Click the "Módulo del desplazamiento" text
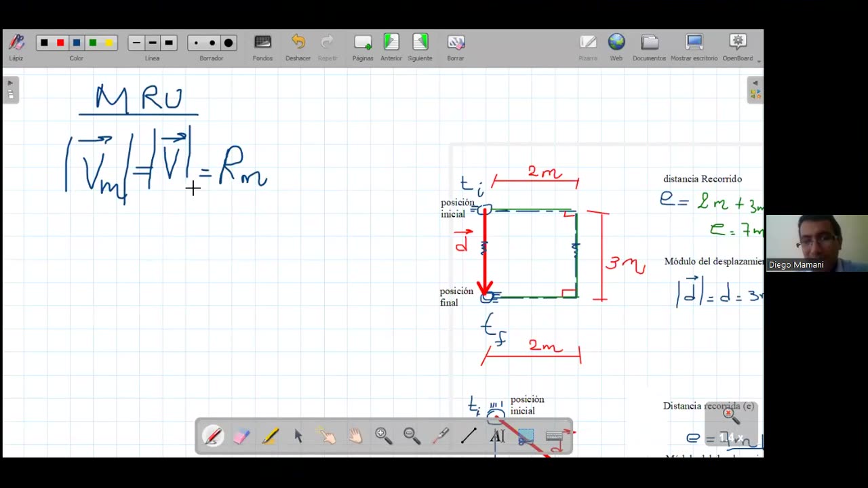Image resolution: width=868 pixels, height=488 pixels. [714, 262]
